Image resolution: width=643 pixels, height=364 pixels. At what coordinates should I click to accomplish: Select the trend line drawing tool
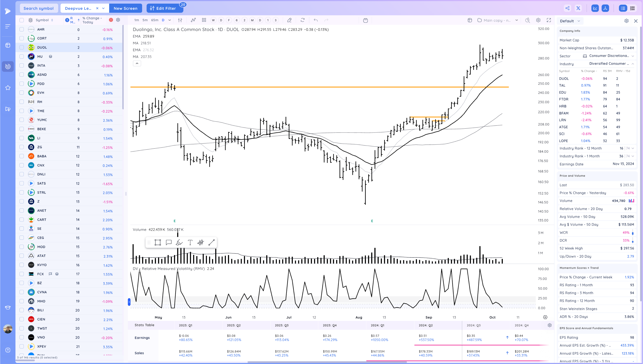click(x=212, y=242)
